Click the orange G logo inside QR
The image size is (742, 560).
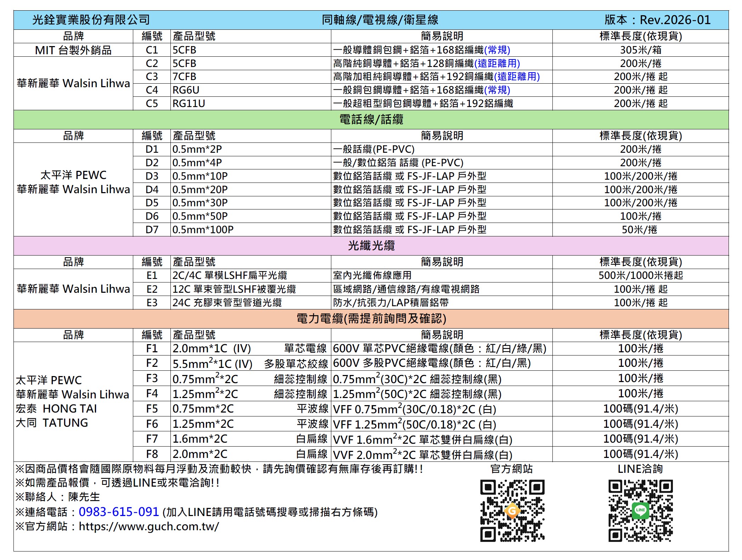point(512,511)
